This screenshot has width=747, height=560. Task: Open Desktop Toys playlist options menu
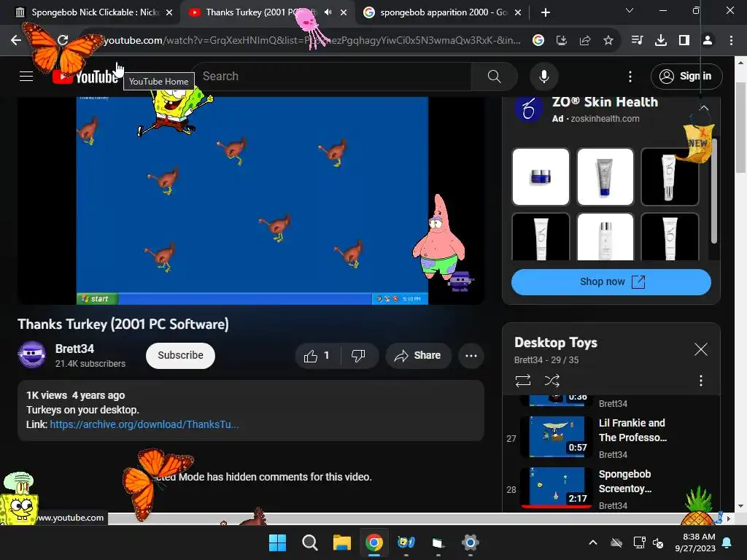[700, 381]
